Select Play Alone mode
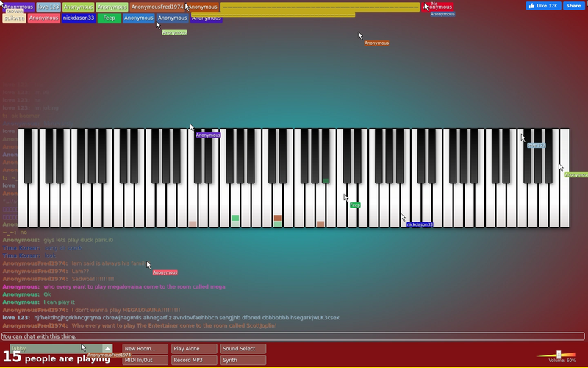This screenshot has height=368, width=588. (x=194, y=348)
